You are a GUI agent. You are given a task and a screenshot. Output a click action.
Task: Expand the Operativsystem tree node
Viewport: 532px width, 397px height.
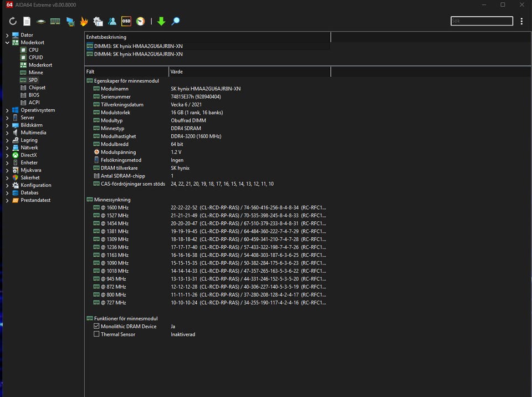[x=7, y=110]
